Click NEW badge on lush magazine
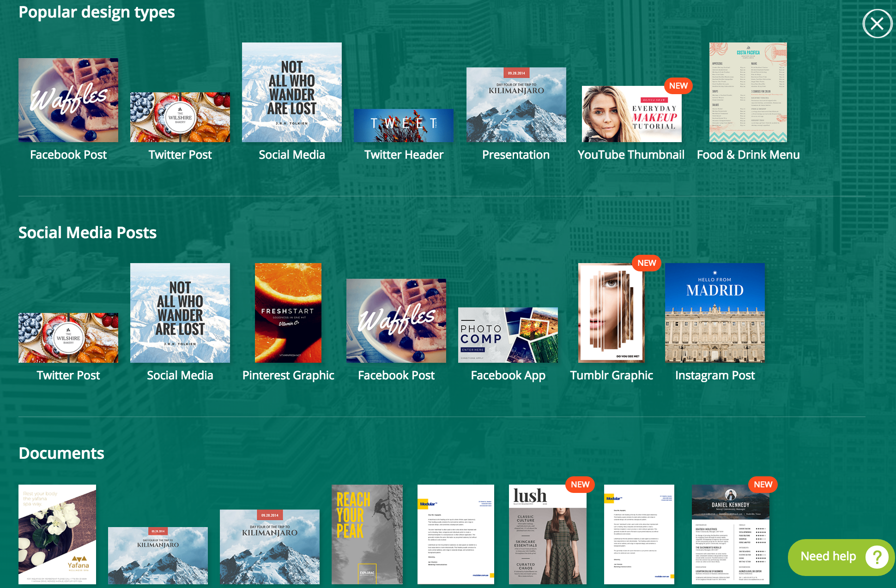 pyautogui.click(x=580, y=485)
